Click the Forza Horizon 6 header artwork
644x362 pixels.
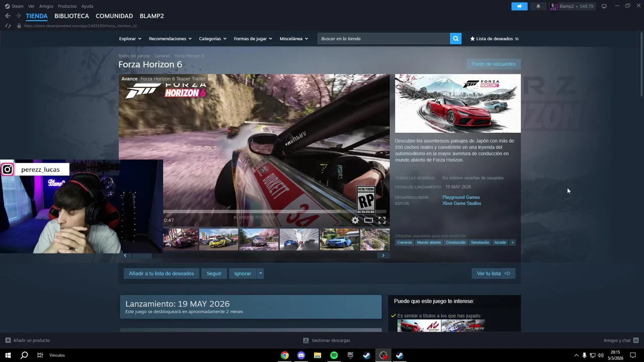click(x=458, y=104)
